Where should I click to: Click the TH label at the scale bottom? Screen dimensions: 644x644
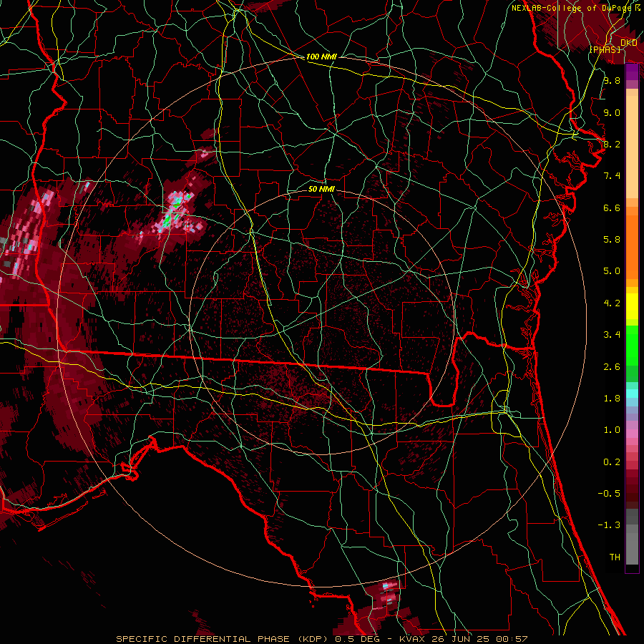615,557
